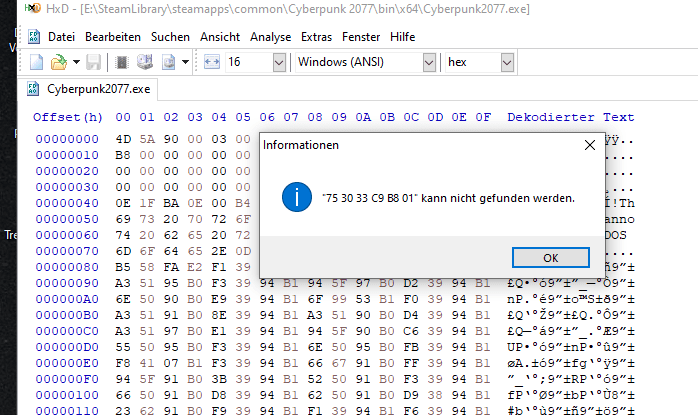Click the Open disk image icon
The image size is (698, 415).
(x=168, y=62)
